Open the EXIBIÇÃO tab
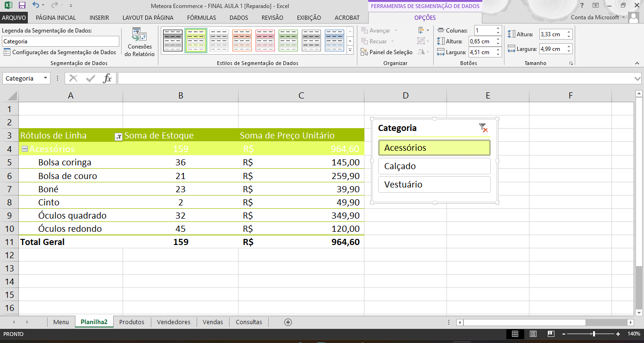Screen dimensions: 644x343 pyautogui.click(x=309, y=17)
